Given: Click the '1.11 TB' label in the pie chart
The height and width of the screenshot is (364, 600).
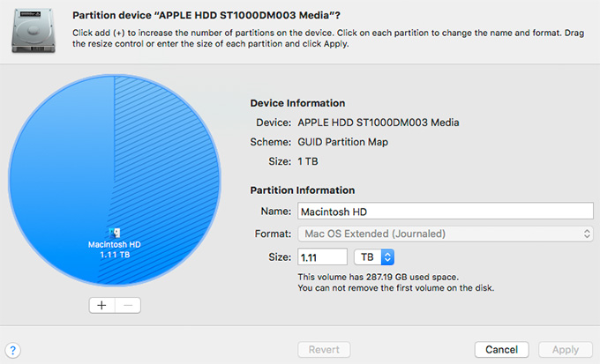Looking at the screenshot, I should tap(115, 255).
